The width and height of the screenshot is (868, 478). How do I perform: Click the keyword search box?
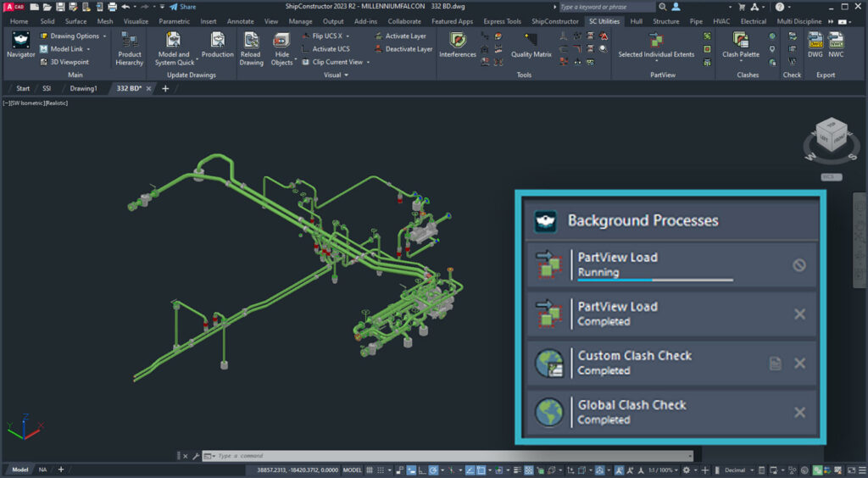606,7
